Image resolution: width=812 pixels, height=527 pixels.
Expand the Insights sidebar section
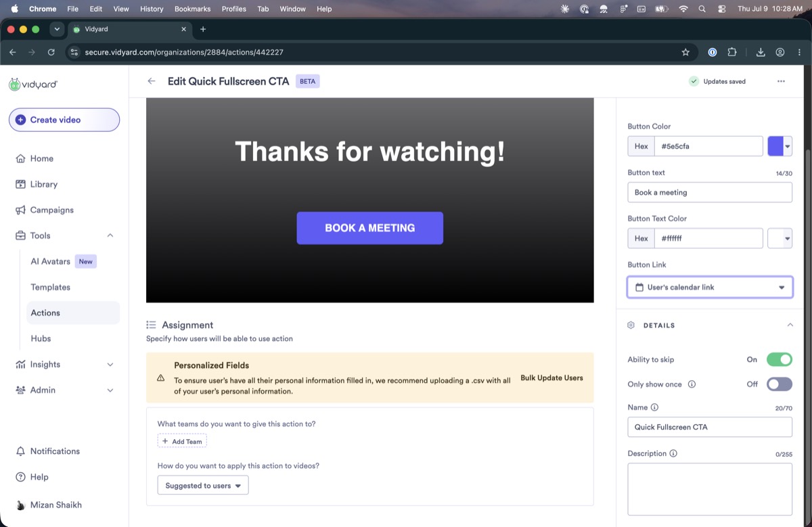(110, 364)
